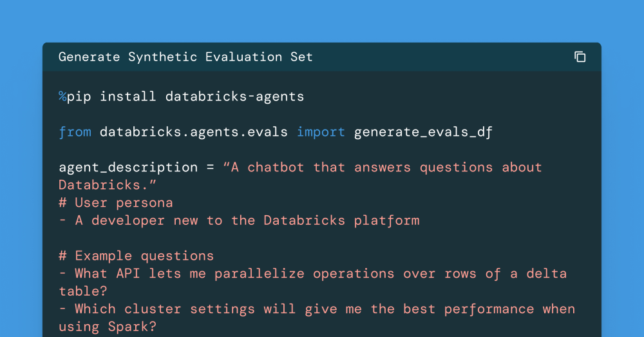Screen dimensions: 644x337
Task: Click the blue "import" keyword
Action: tap(321, 132)
